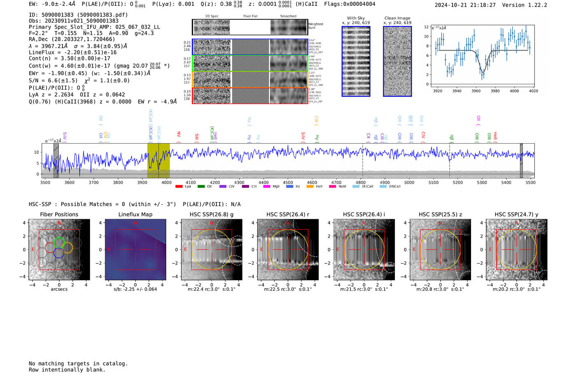Viewport: 576px width, 392px height.
Task: Click the blue Hε legend swatch
Action: pos(290,186)
